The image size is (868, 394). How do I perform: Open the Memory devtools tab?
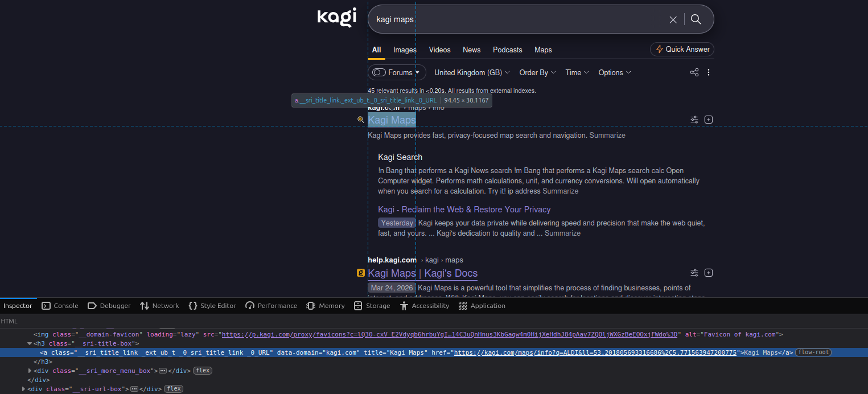326,306
